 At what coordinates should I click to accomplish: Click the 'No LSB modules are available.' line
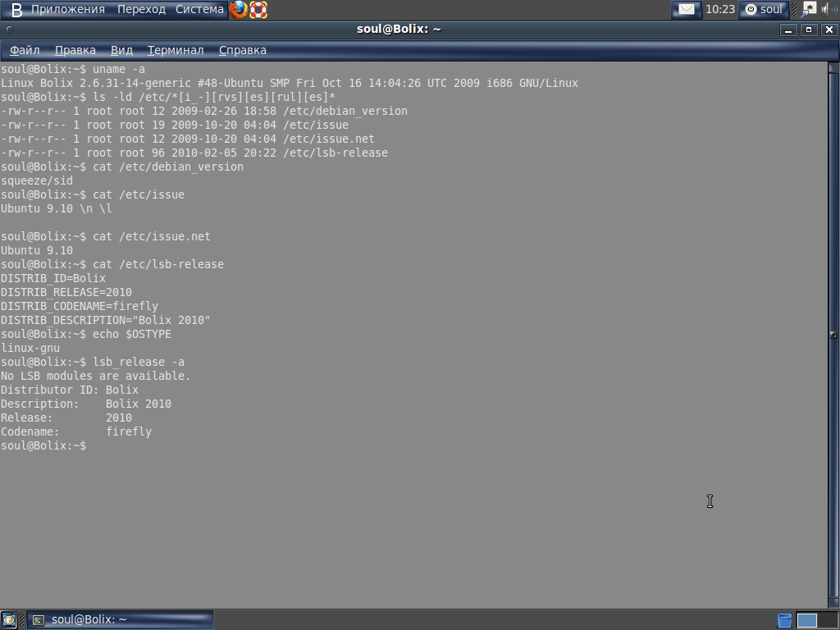click(95, 376)
